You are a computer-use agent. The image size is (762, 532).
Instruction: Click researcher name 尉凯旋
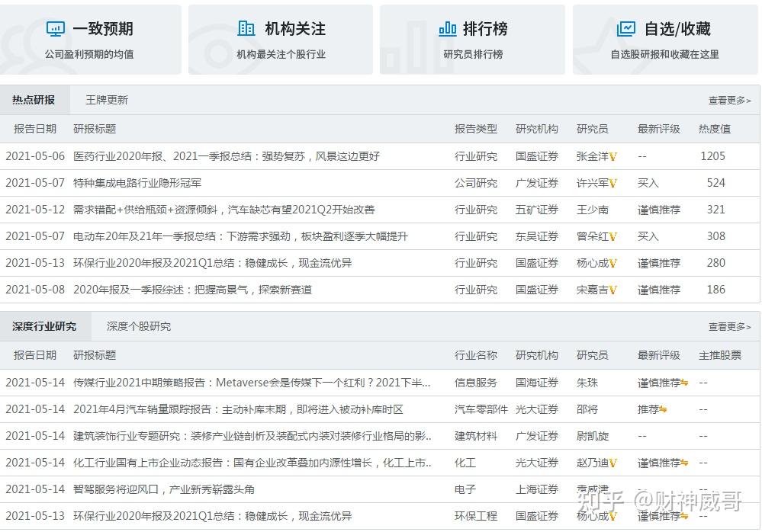point(592,436)
